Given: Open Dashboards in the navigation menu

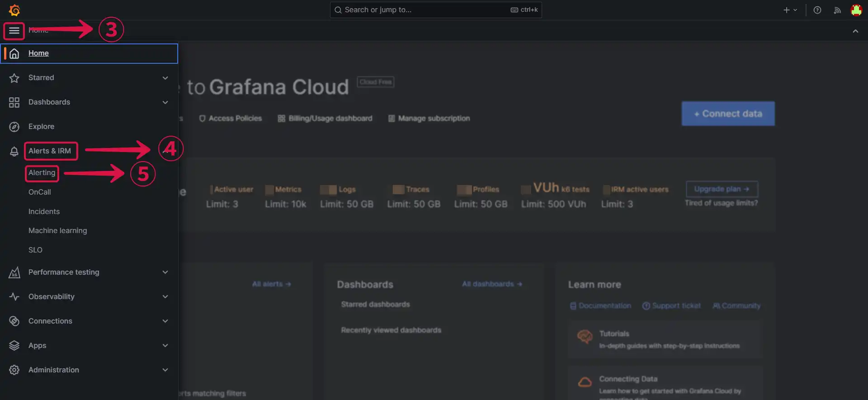Looking at the screenshot, I should coord(49,102).
